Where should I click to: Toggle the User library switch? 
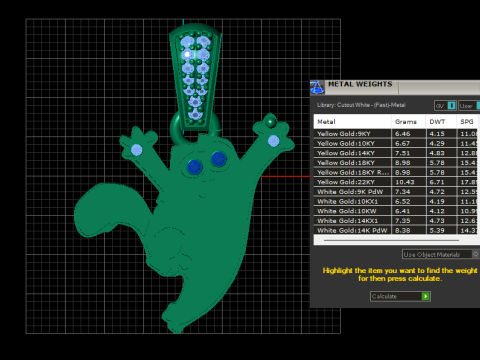coord(478,106)
